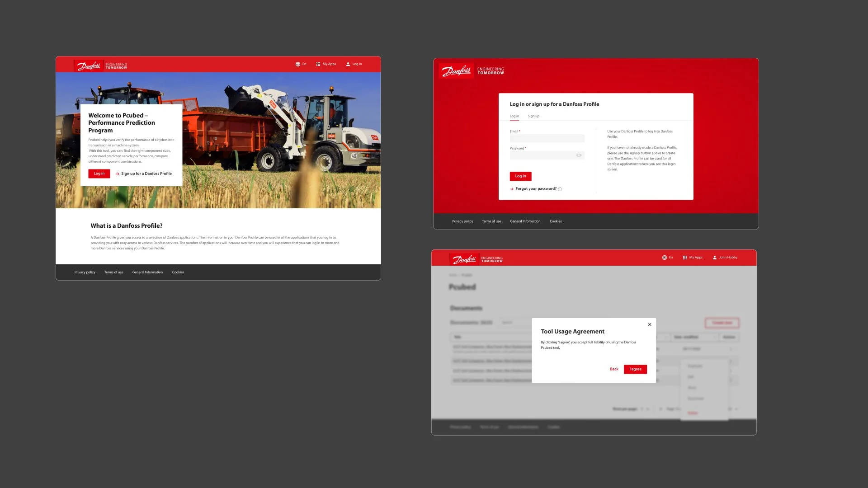The height and width of the screenshot is (488, 868).
Task: Open Terms of use in the welcome page footer
Action: click(x=113, y=272)
